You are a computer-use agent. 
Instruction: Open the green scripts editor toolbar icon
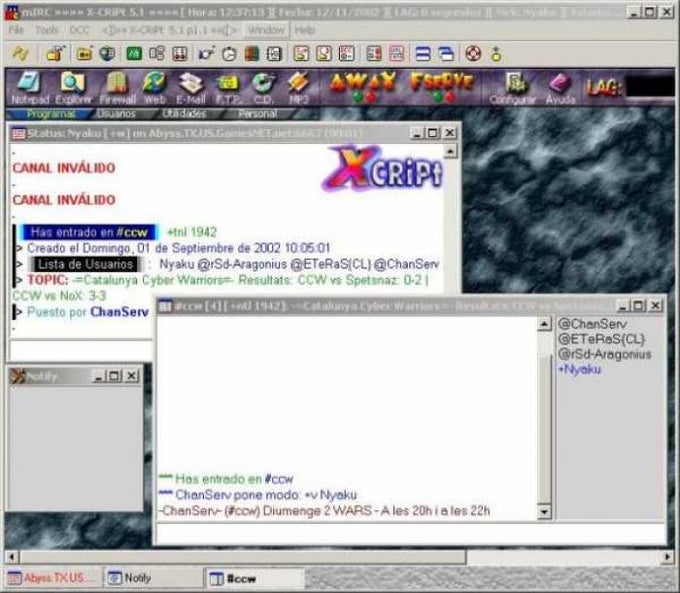[134, 54]
